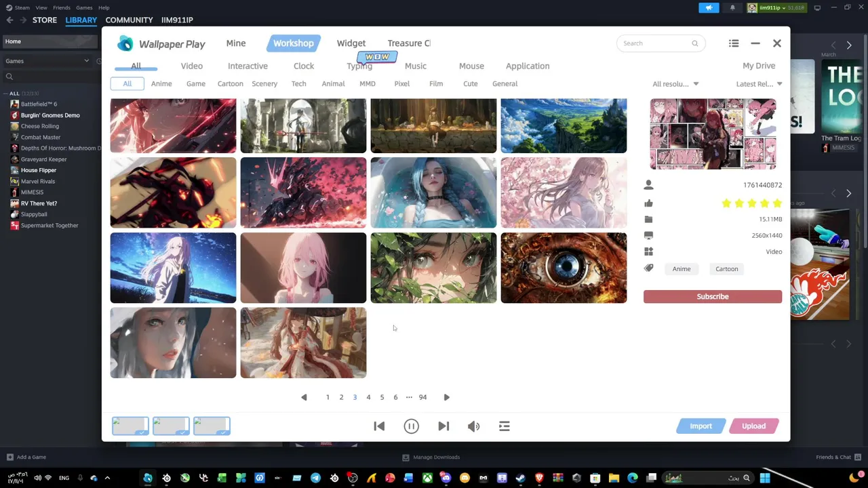Image resolution: width=868 pixels, height=488 pixels.
Task: Open the Steam announcements megaphone icon
Action: [709, 7]
